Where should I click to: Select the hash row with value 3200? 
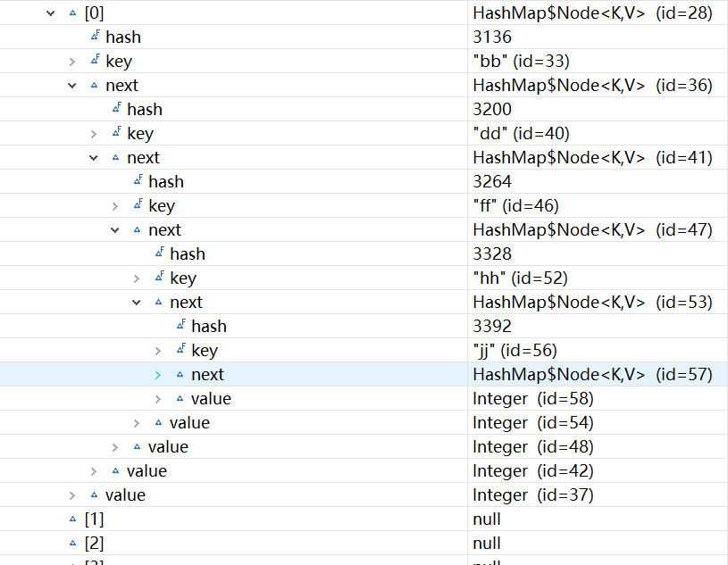tap(144, 110)
